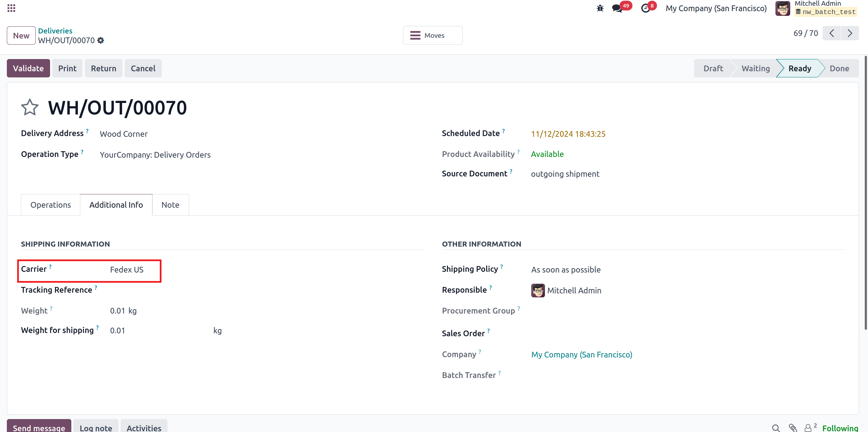Image resolution: width=868 pixels, height=432 pixels.
Task: Open the Carrier field dropdown
Action: 133,270
